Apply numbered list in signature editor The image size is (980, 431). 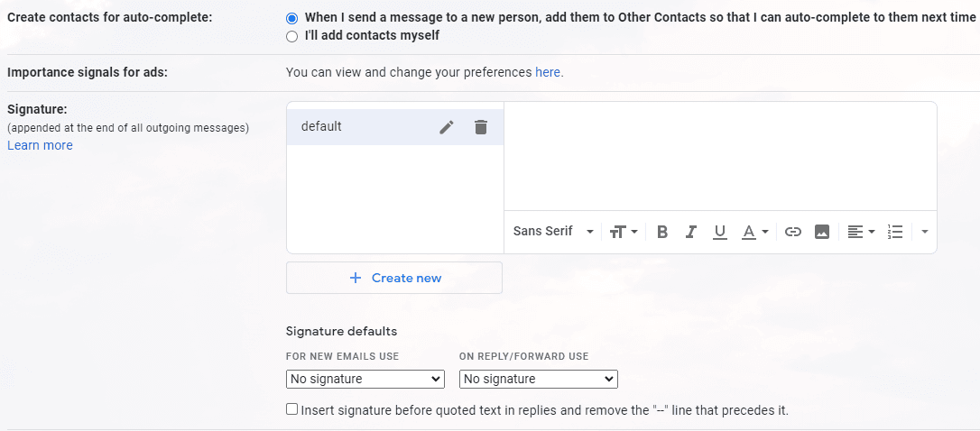(x=895, y=232)
